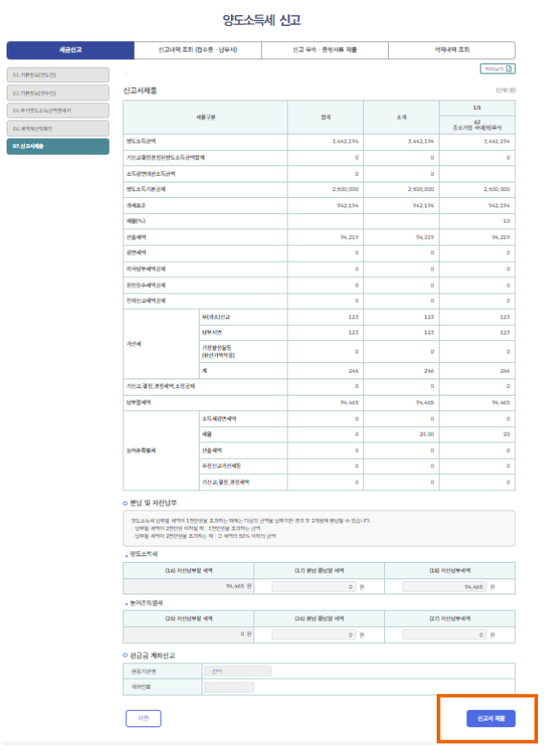Click the 외국납부세액공제 row label

pyautogui.click(x=146, y=270)
